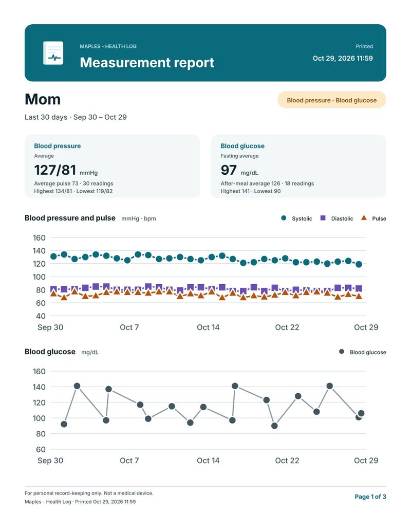Click the Diastolic purple square legend marker
Image resolution: width=411 pixels, height=532 pixels.
click(323, 218)
